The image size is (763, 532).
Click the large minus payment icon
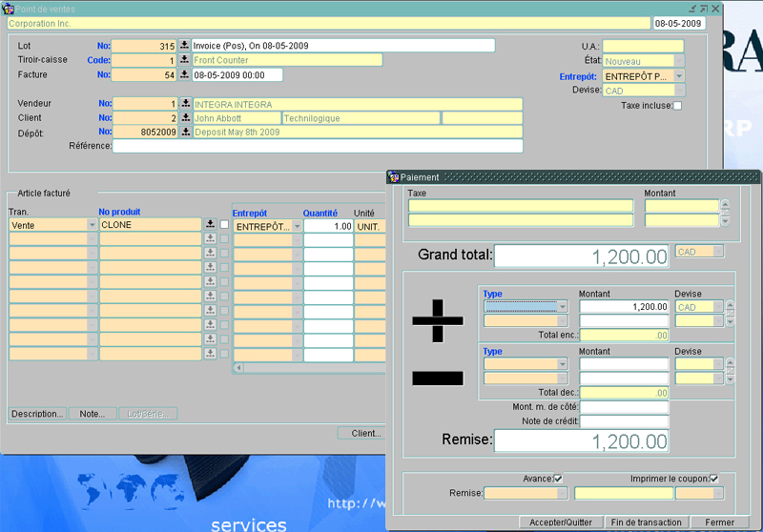437,378
